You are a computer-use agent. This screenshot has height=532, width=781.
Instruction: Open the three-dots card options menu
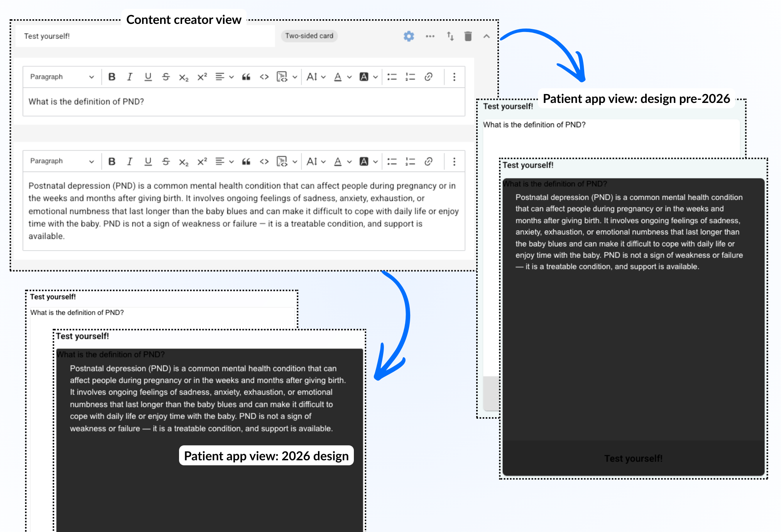pos(430,36)
